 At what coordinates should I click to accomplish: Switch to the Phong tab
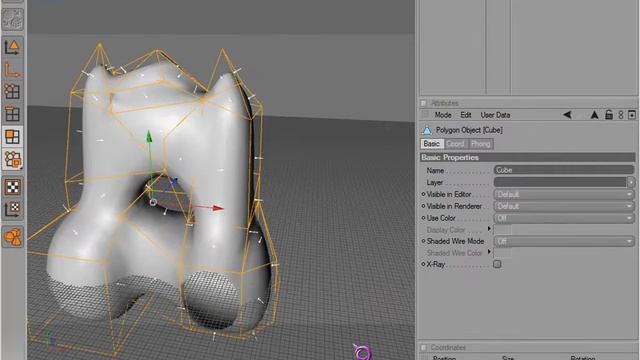[x=481, y=144]
